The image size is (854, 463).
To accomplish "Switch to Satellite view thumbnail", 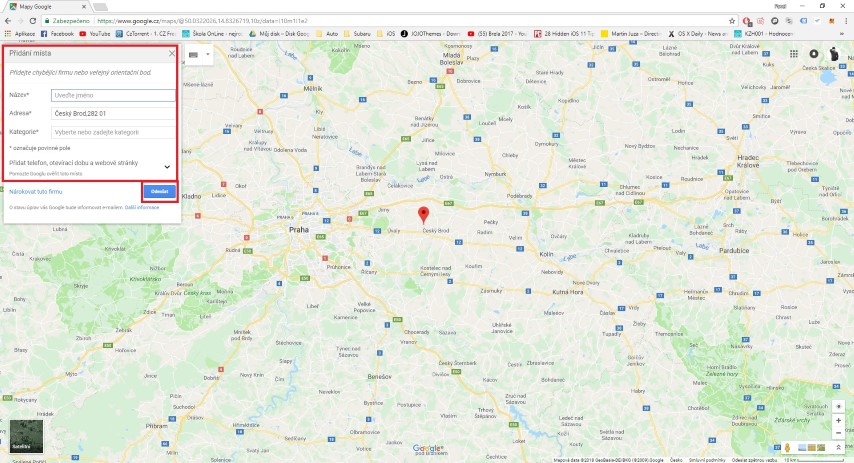I will point(26,436).
